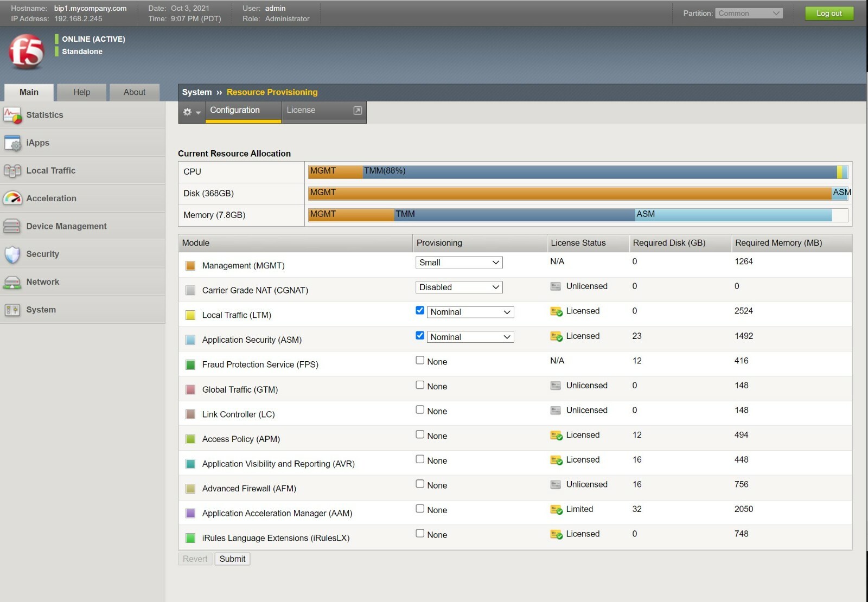The image size is (868, 602).
Task: Click the License tab pop-out icon
Action: point(358,111)
